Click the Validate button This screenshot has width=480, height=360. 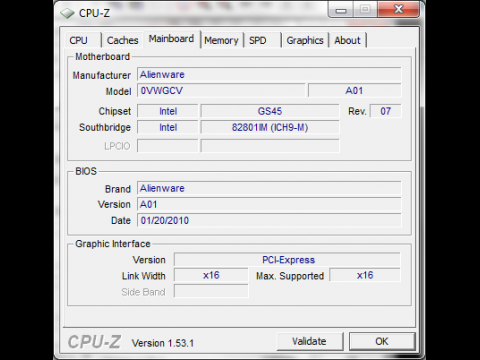click(309, 341)
